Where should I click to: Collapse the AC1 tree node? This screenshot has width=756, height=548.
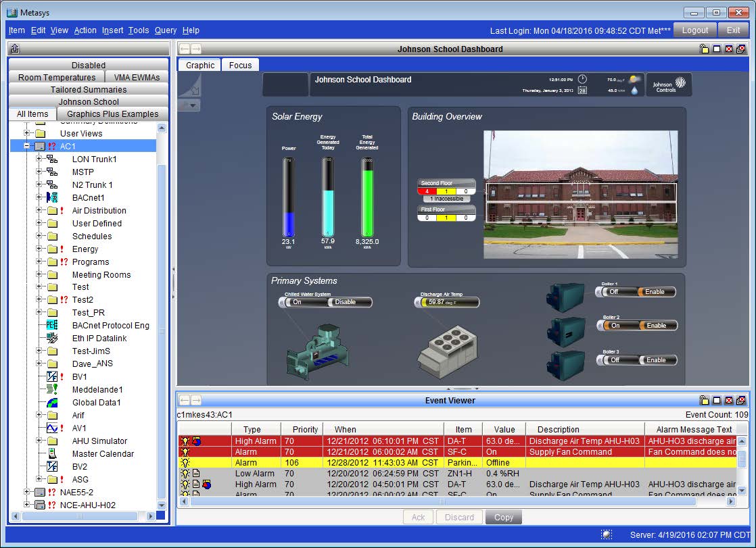(27, 147)
